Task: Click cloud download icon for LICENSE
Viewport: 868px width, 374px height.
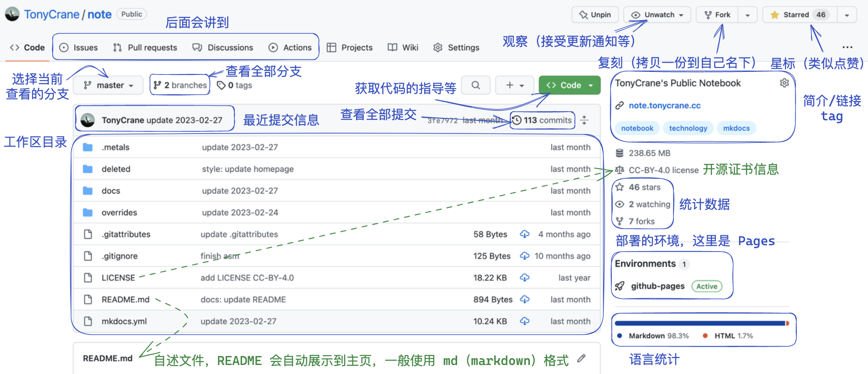Action: point(524,278)
